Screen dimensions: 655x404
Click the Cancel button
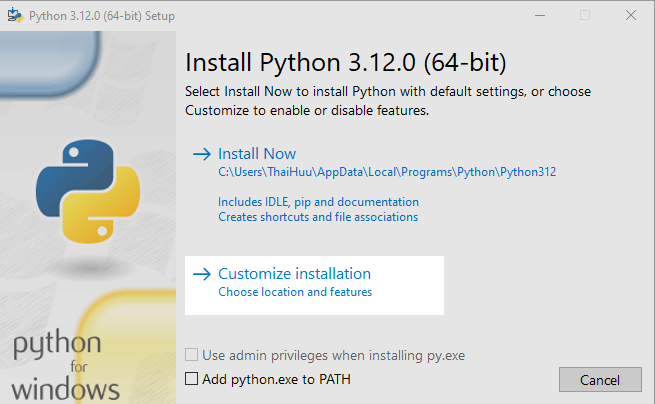(600, 380)
